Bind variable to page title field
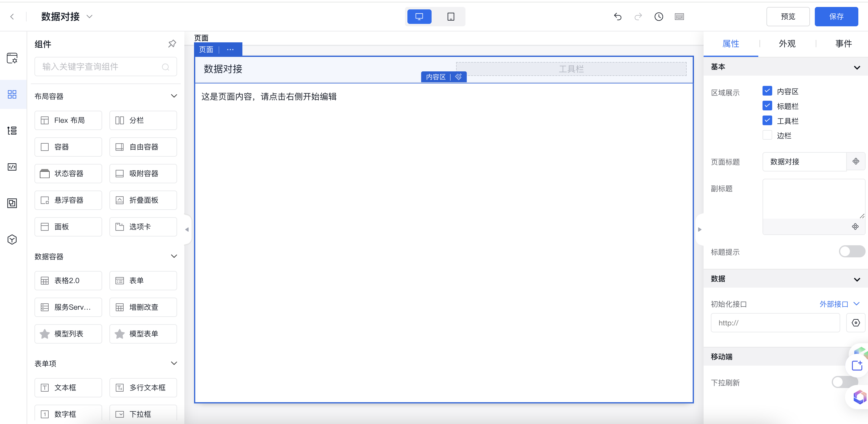Viewport: 868px width, 424px height. click(x=856, y=161)
